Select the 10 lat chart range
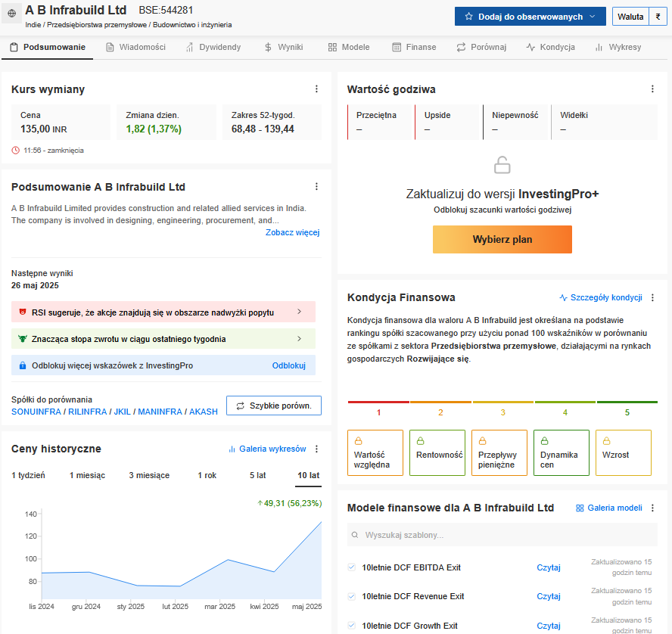Viewport: 672px width, 634px height. coord(309,475)
